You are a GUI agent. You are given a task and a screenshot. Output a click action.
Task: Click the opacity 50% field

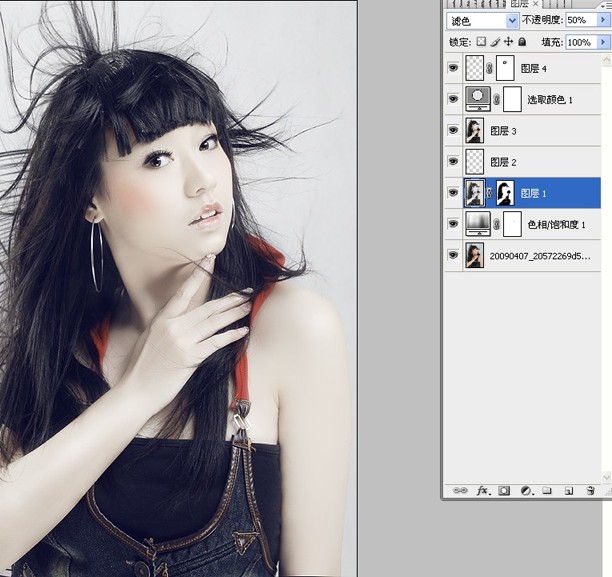pos(582,20)
